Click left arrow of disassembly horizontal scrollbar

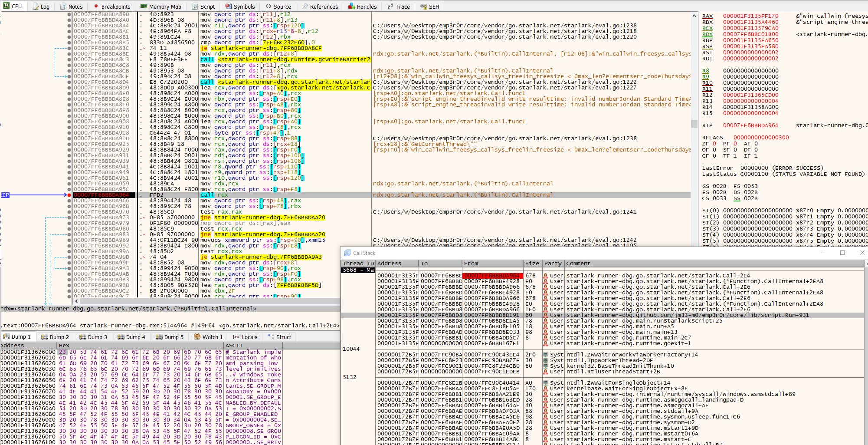[x=77, y=301]
